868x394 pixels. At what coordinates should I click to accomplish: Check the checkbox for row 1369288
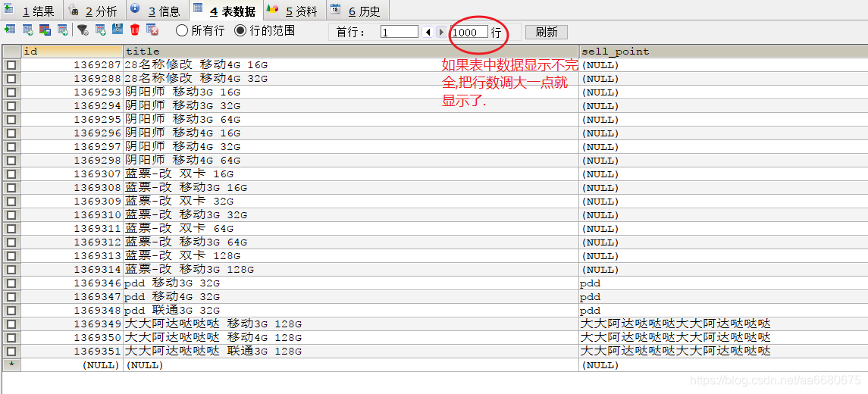pyautogui.click(x=11, y=79)
